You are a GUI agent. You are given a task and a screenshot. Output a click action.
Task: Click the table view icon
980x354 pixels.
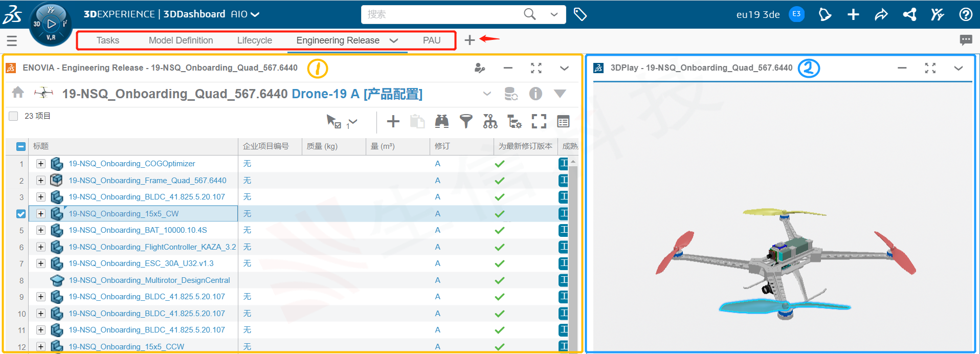(x=563, y=122)
